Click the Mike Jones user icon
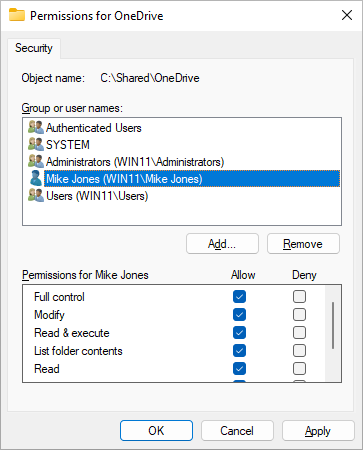The image size is (363, 450). coord(36,178)
